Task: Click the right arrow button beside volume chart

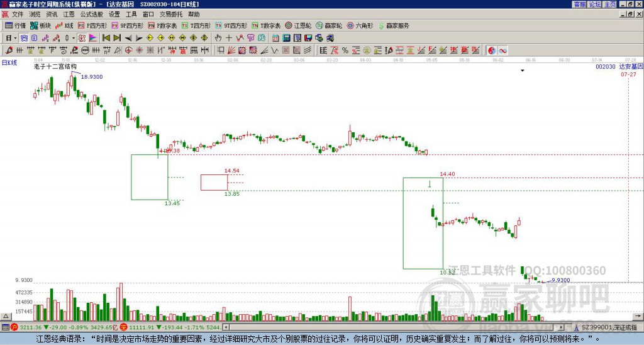Action: coord(638,317)
